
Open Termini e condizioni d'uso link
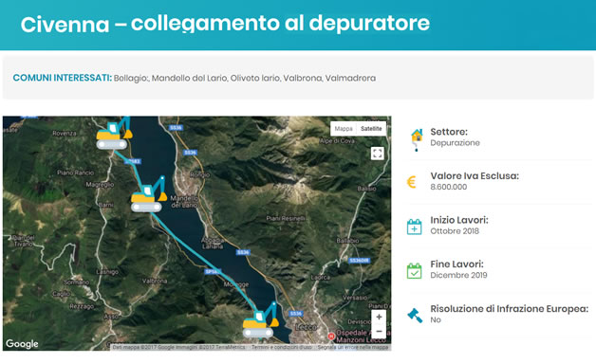coord(281,347)
